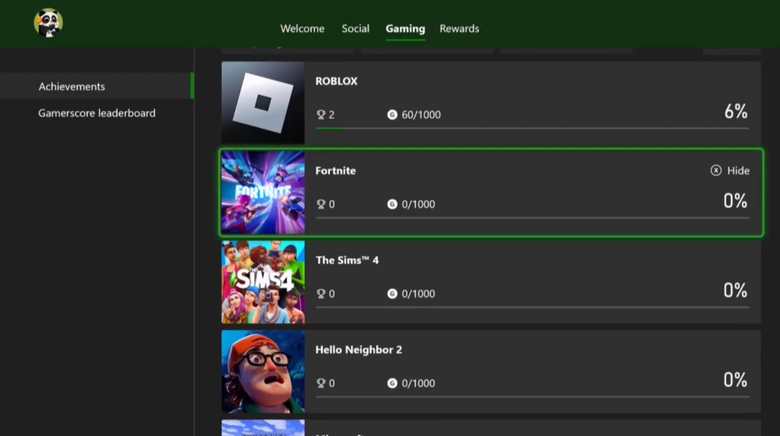Click the Fortnite progress bar

click(532, 218)
